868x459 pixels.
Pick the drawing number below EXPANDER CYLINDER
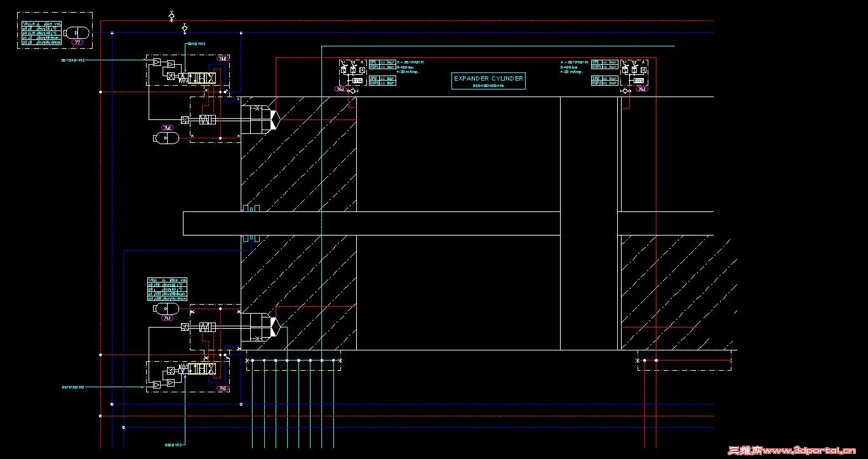pos(489,86)
